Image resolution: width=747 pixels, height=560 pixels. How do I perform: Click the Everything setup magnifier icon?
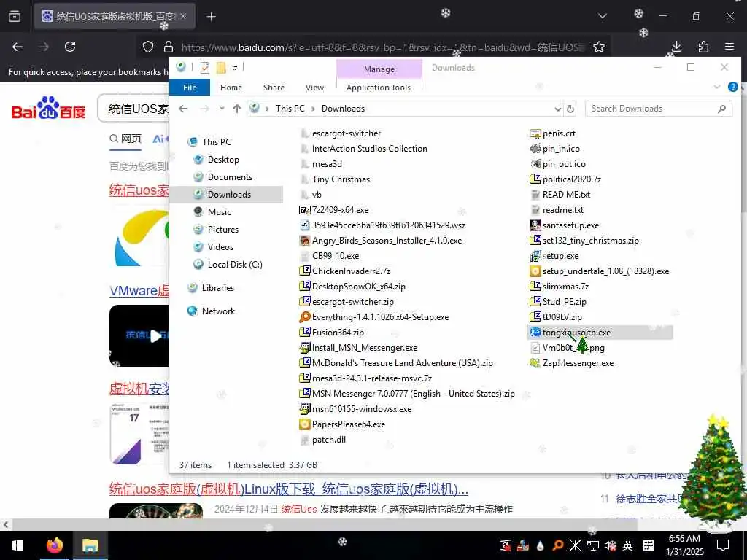click(304, 317)
